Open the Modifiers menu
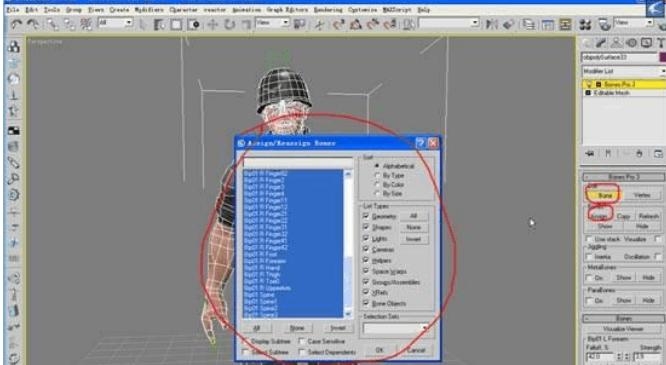The image size is (666, 365). click(x=149, y=9)
